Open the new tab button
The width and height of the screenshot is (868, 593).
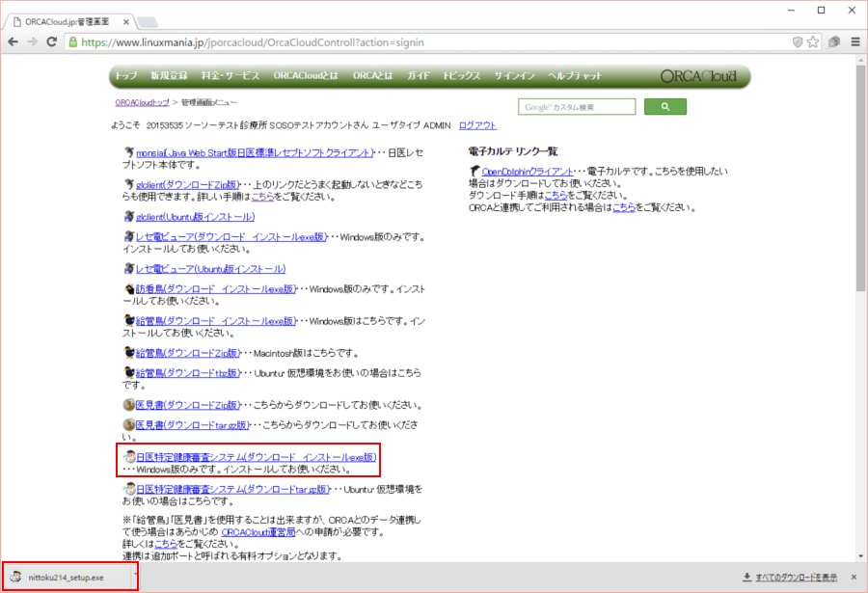[x=148, y=21]
